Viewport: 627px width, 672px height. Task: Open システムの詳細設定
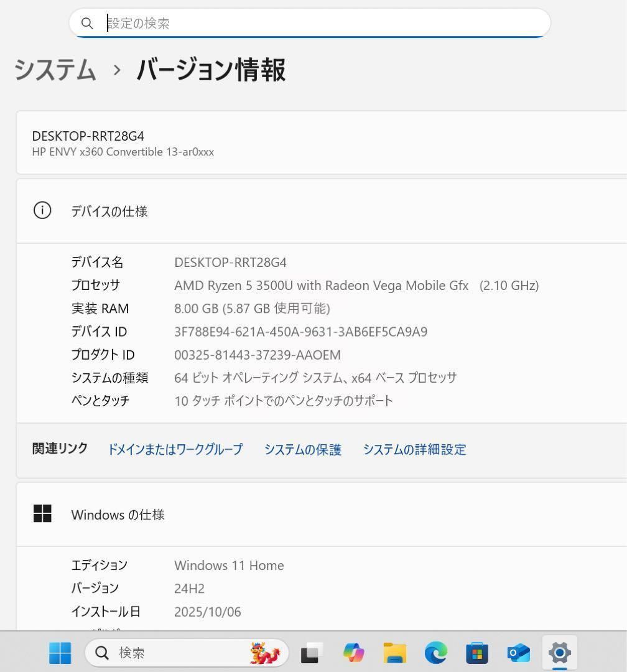[414, 449]
